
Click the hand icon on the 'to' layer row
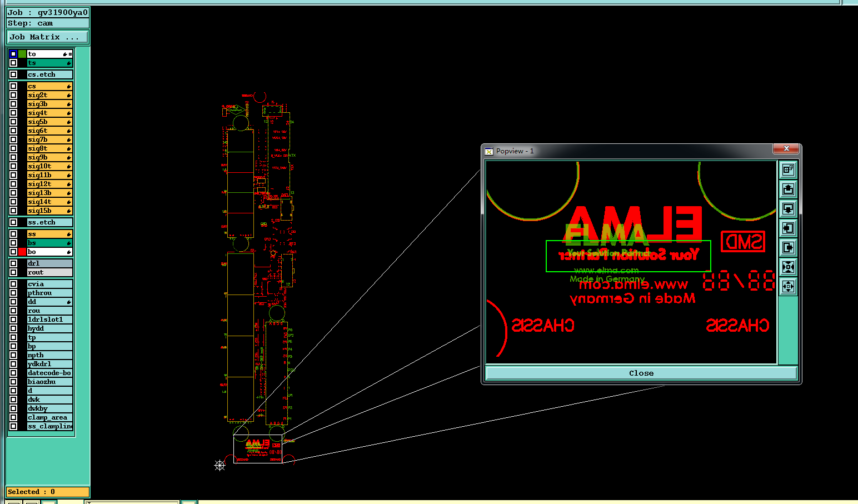[x=65, y=54]
